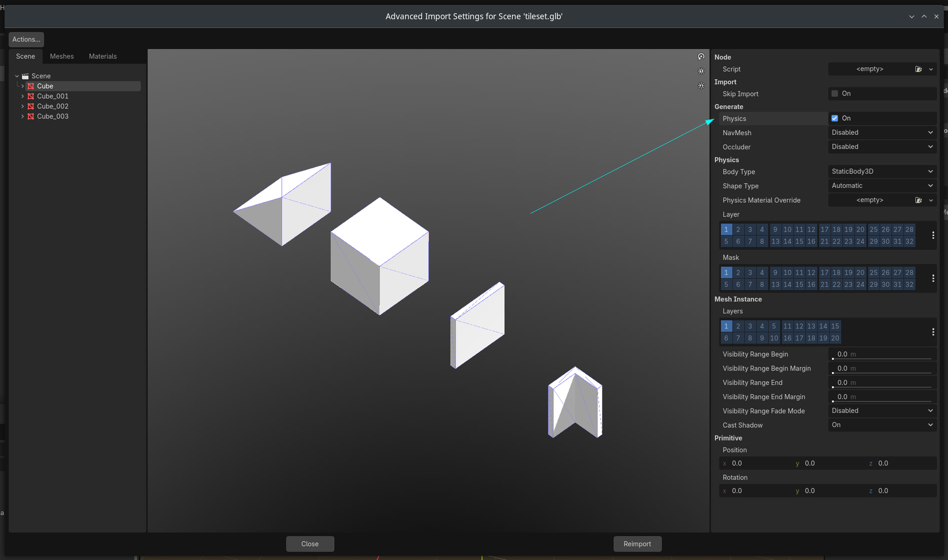Screen dimensions: 948x560
Task: Open the Mask three-dot options menu
Action: click(x=933, y=278)
